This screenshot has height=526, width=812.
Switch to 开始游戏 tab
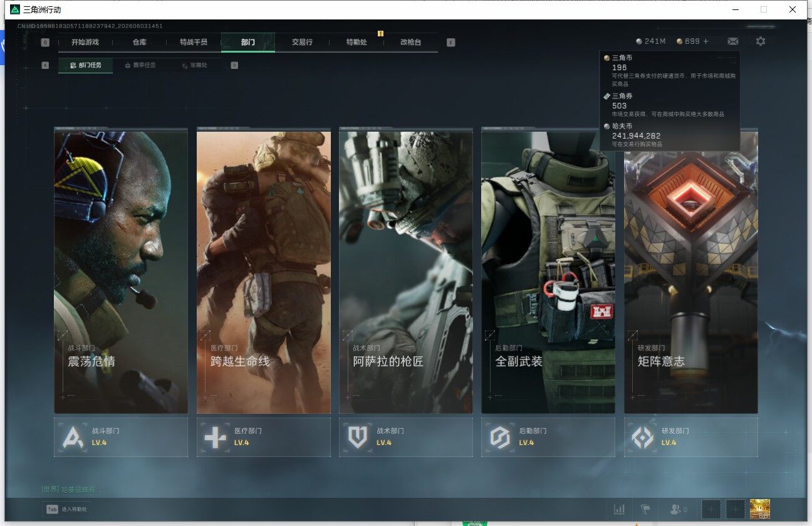click(85, 43)
